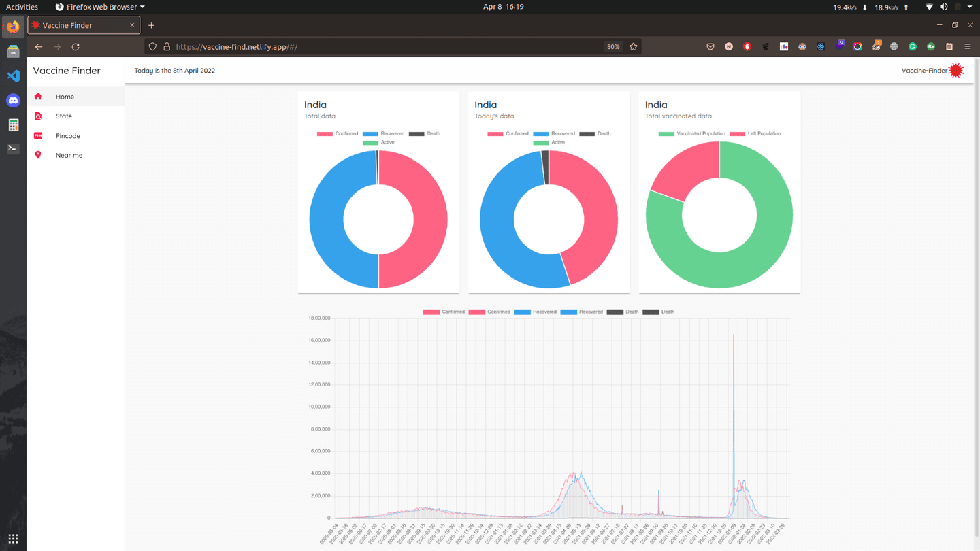This screenshot has height=551, width=980.
Task: Open Firefox hamburger application menu
Action: 968,47
